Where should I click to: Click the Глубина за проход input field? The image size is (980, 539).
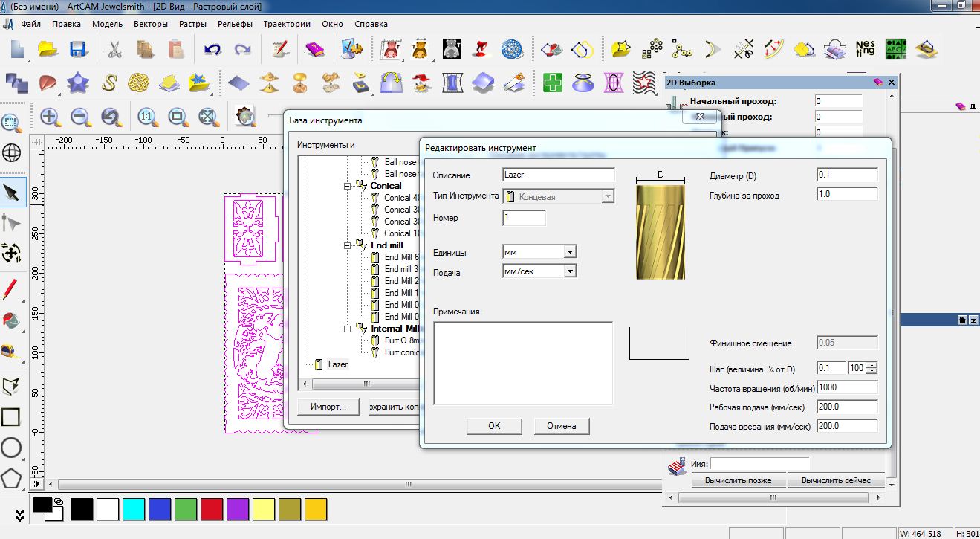(847, 194)
